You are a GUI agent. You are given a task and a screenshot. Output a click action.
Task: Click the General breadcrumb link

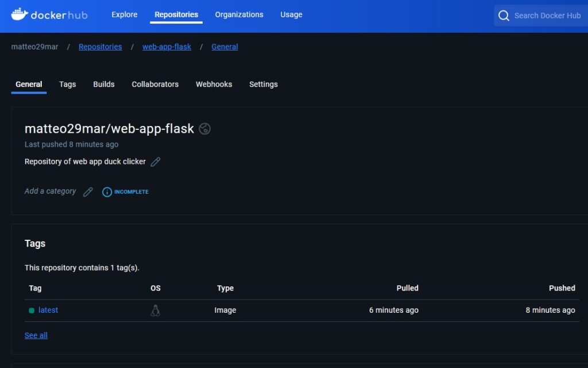pos(225,47)
